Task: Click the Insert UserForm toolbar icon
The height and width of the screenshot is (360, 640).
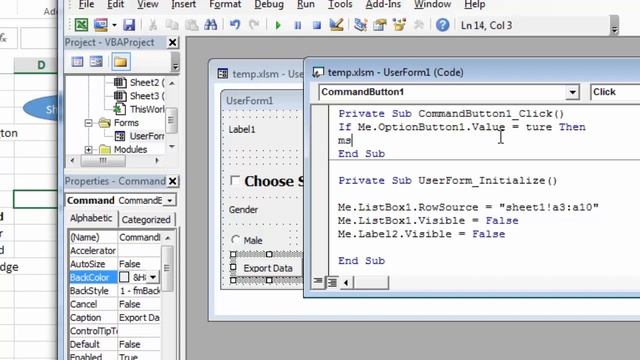Action: (x=100, y=25)
